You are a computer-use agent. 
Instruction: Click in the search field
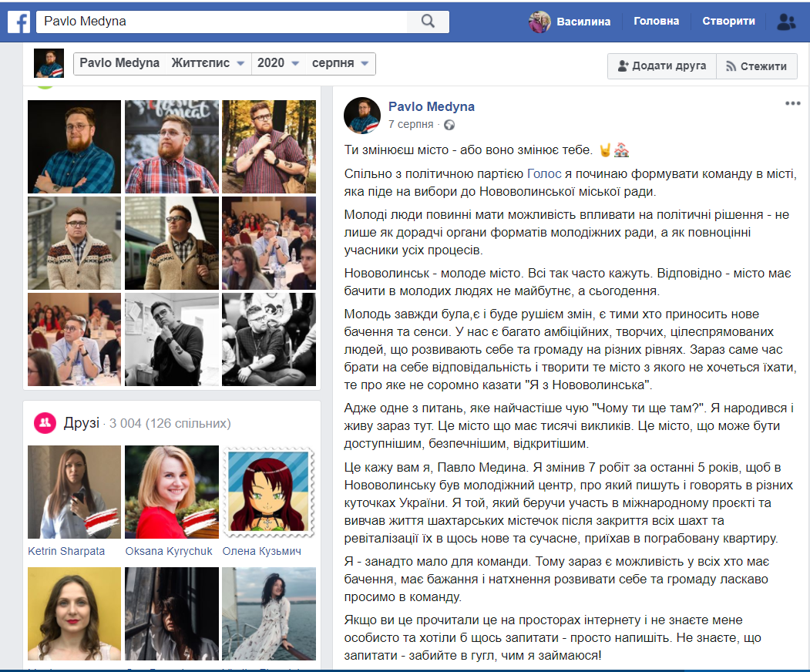(224, 22)
